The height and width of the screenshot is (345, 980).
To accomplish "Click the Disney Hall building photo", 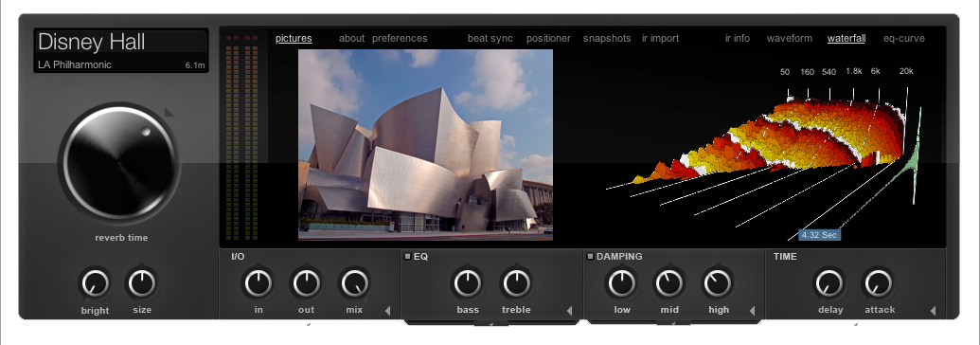I will [x=426, y=145].
